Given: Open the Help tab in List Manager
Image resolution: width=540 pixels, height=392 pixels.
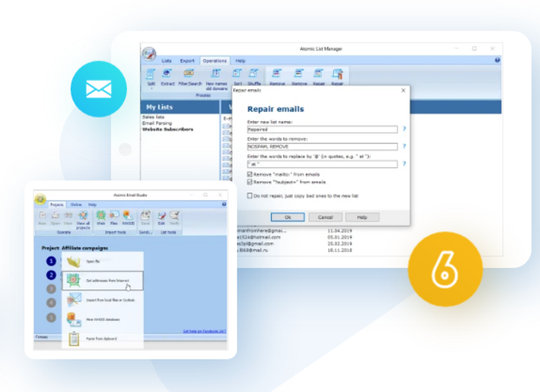Looking at the screenshot, I should coord(240,60).
